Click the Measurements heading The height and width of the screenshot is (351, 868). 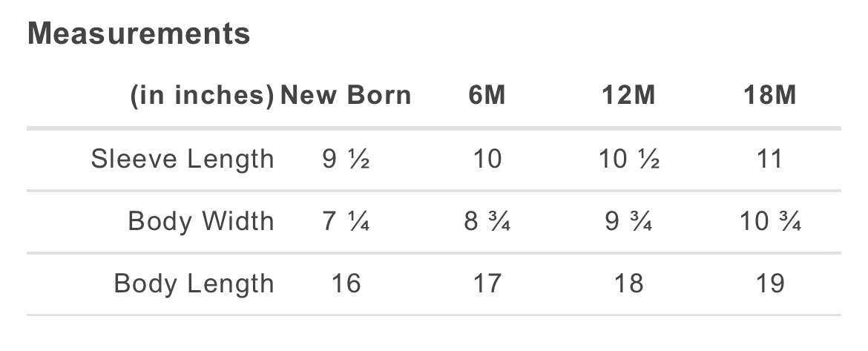coord(139,33)
